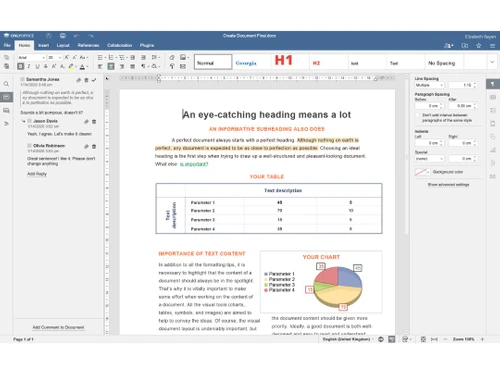Click the clear style eraser icon
Image resolution: width=500 pixels, height=375 pixels.
coord(172,57)
